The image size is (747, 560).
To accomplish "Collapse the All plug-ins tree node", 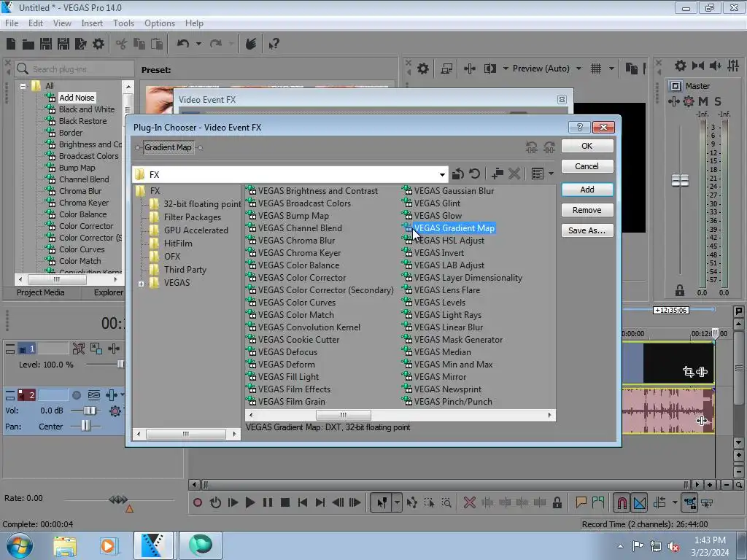I will click(x=23, y=86).
